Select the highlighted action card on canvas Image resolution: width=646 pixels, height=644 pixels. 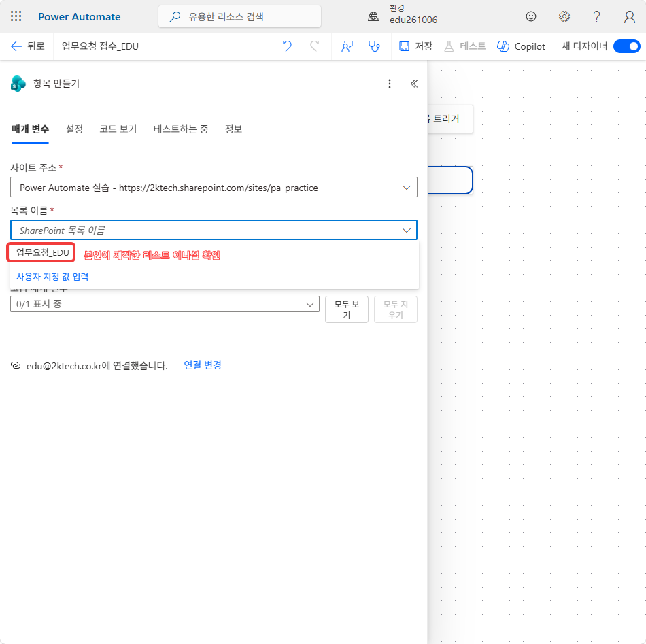coord(450,180)
